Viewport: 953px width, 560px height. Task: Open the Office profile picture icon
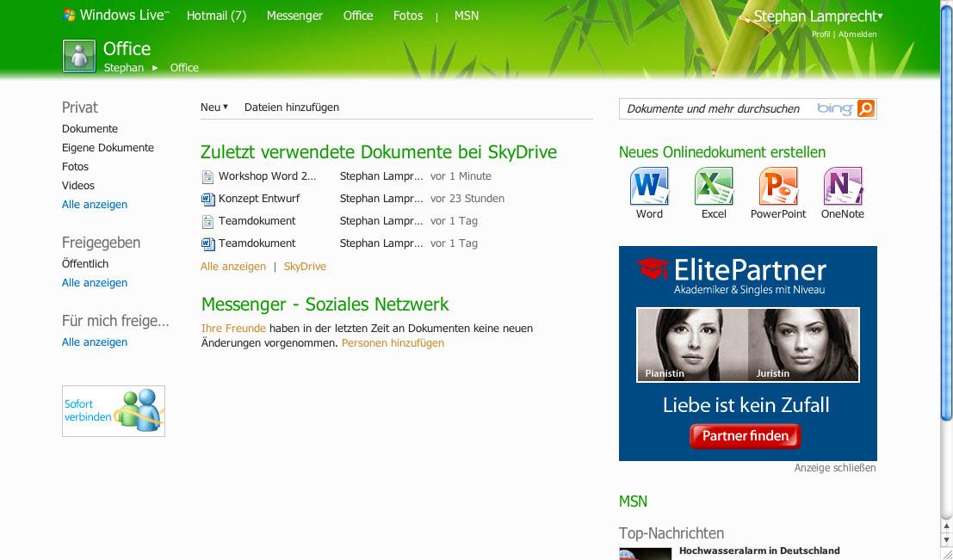[79, 57]
